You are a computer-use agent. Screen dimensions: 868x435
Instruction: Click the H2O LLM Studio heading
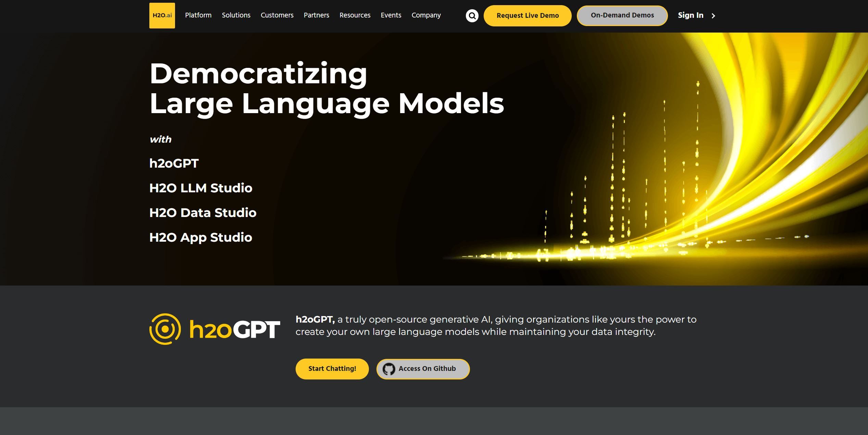pos(201,188)
